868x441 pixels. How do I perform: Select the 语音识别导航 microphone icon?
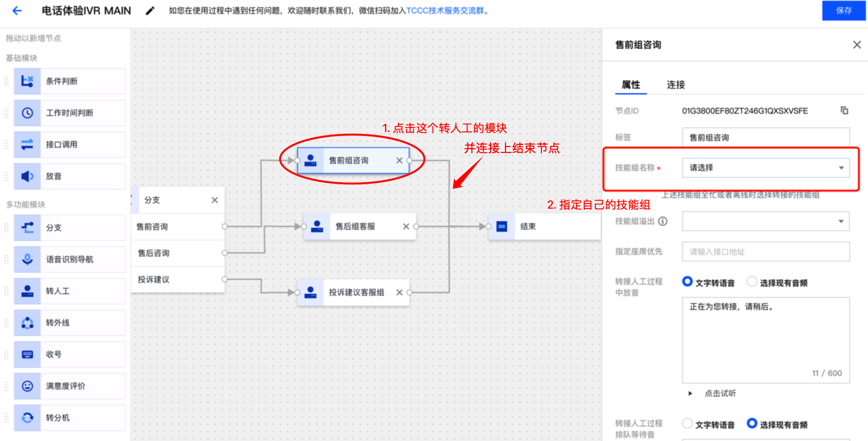point(27,259)
